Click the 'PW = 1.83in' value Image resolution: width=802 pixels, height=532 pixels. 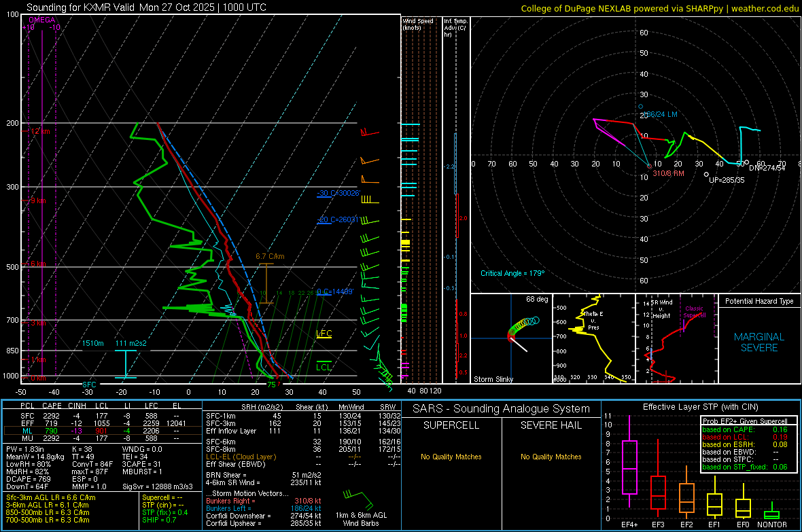click(x=25, y=449)
